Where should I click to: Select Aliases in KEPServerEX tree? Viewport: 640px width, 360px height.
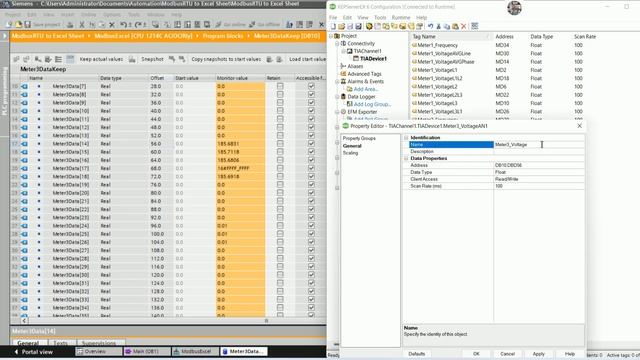point(355,66)
